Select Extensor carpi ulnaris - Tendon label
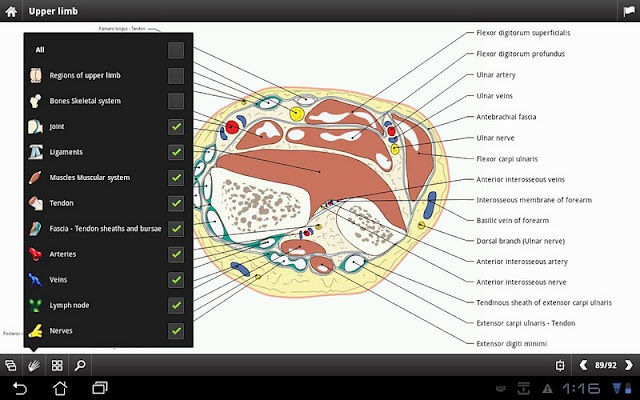 coord(526,323)
